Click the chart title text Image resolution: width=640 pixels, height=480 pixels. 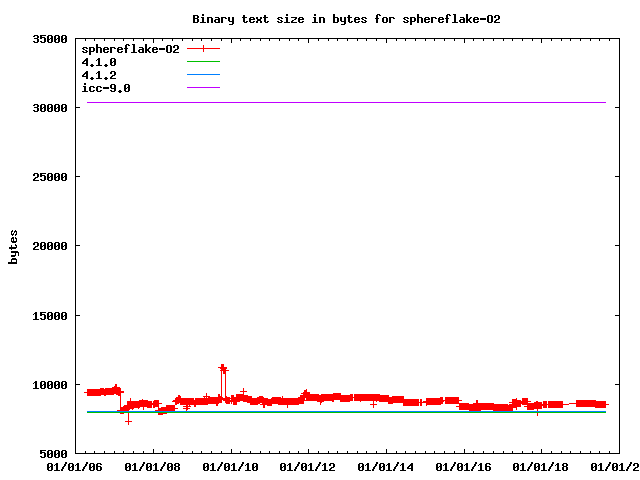pyautogui.click(x=346, y=19)
